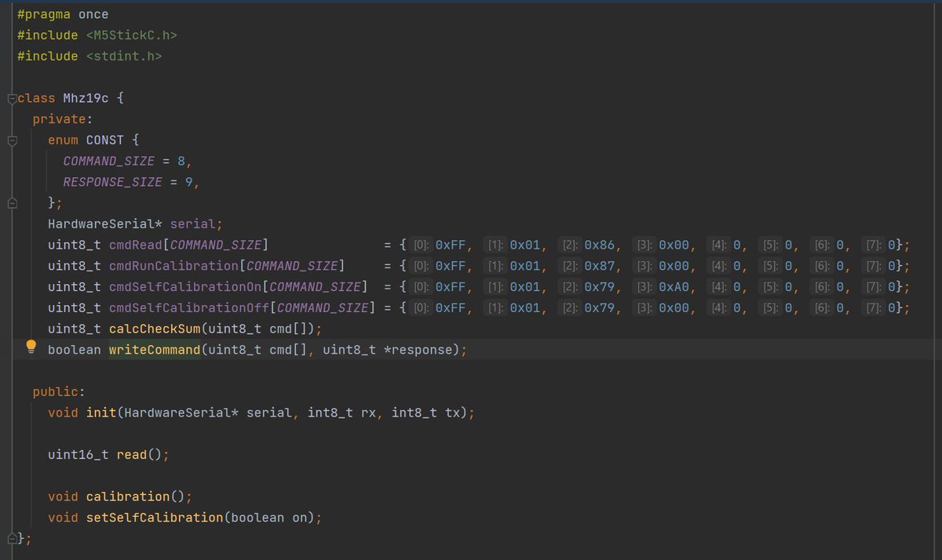Click the private: access specifier
This screenshot has width=942, height=560.
(63, 119)
